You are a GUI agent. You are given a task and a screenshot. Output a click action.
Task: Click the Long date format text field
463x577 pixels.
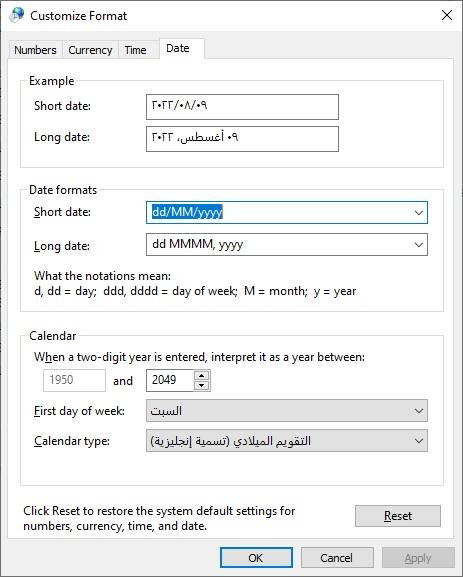(279, 244)
